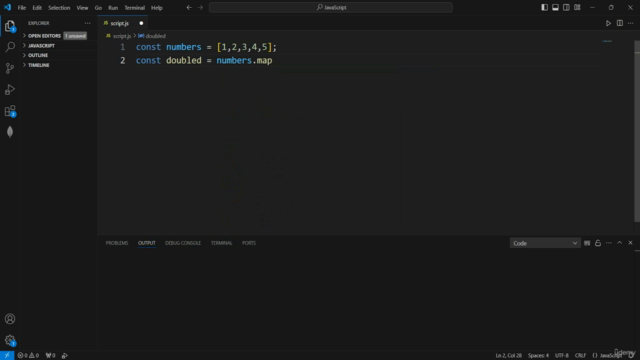Open the Run menu
The width and height of the screenshot is (640, 360).
(113, 8)
